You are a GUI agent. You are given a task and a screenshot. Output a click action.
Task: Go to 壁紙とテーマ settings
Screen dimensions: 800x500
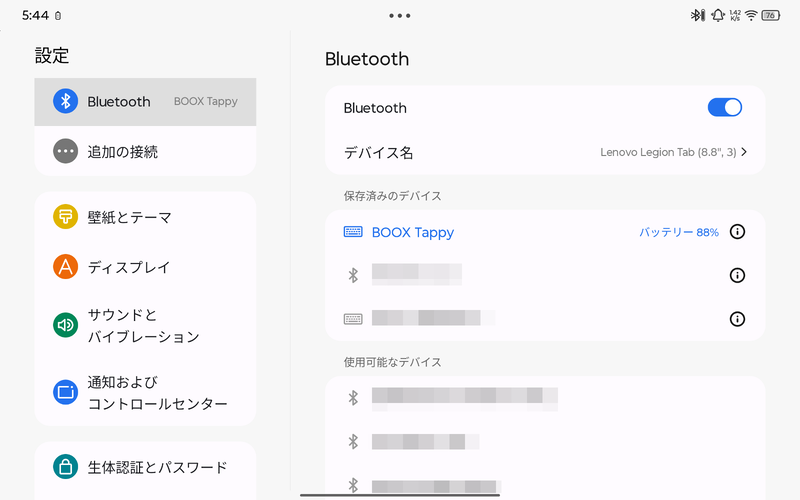[x=145, y=217]
